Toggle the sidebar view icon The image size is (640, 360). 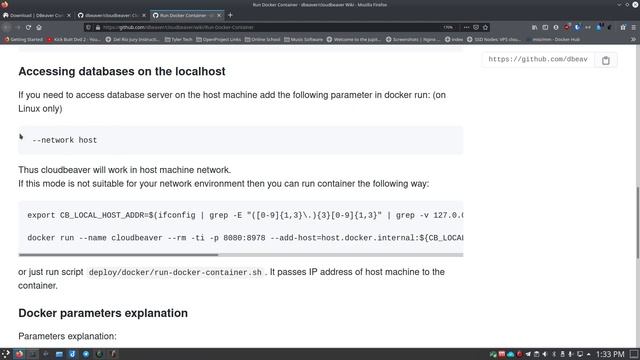pyautogui.click(x=545, y=27)
